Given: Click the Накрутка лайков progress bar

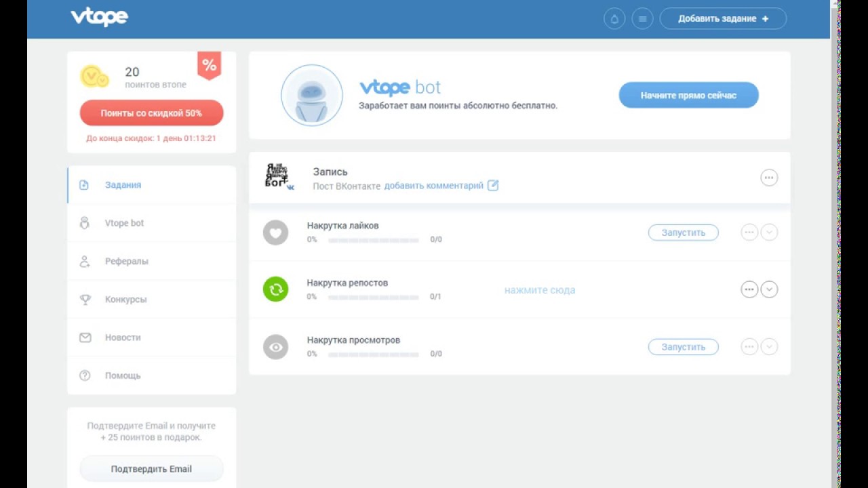Looking at the screenshot, I should click(x=373, y=240).
